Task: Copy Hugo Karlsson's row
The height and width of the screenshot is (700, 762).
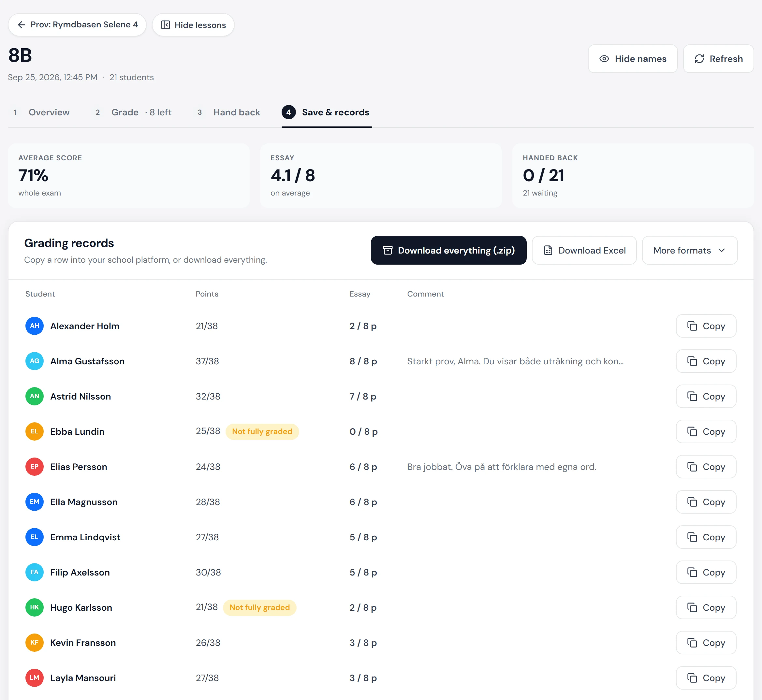Action: tap(706, 607)
